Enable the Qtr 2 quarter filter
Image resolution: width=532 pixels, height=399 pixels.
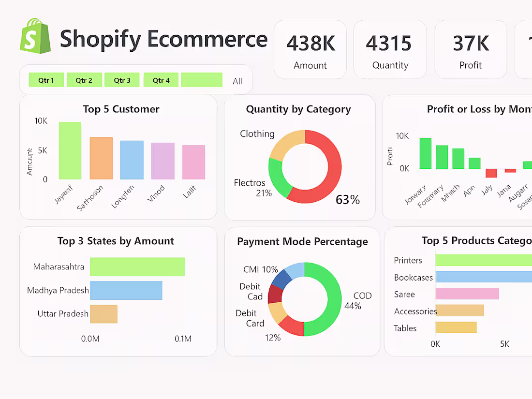coord(84,80)
